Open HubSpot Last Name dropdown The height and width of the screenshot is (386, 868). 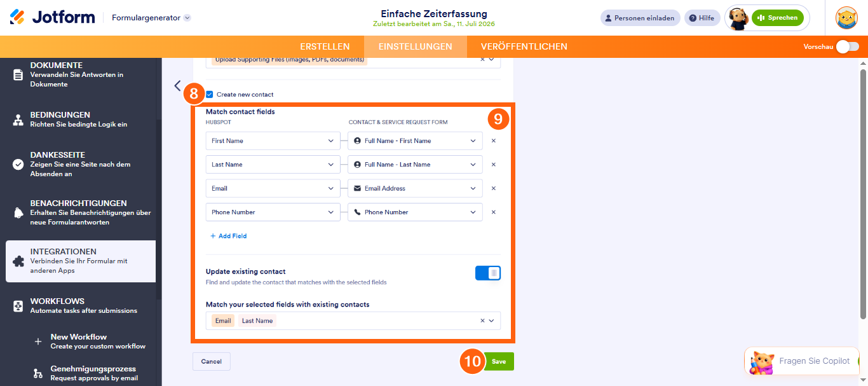tap(273, 164)
